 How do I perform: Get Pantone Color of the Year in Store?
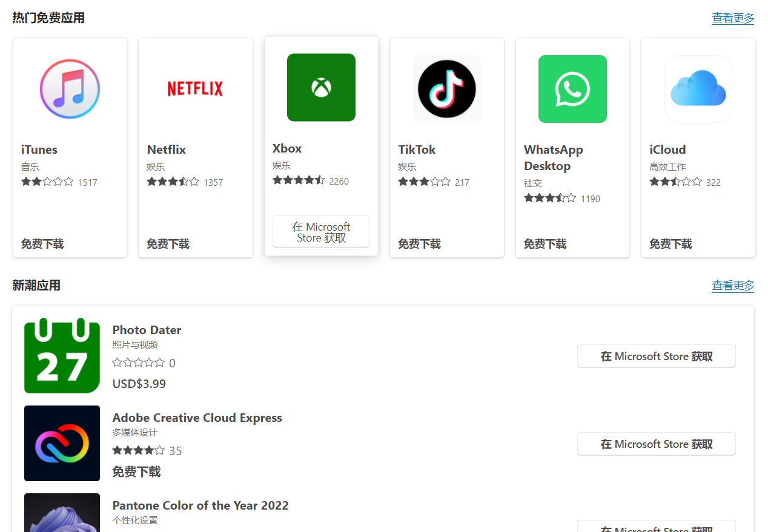(657, 526)
